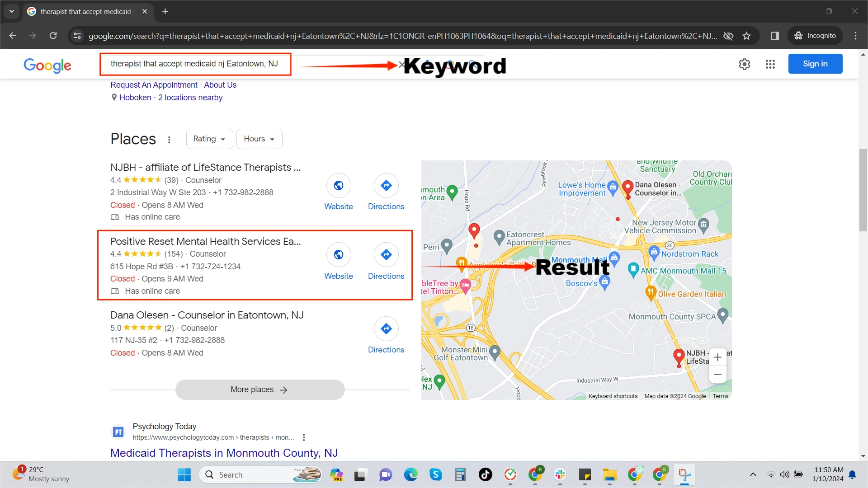Open Google settings gear icon

(x=745, y=64)
